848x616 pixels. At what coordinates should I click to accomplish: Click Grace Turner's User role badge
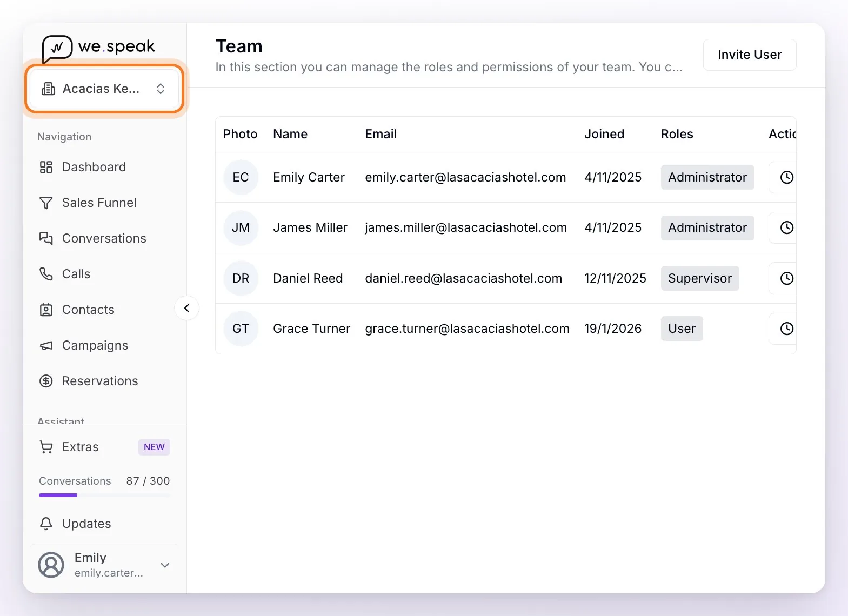click(x=682, y=329)
